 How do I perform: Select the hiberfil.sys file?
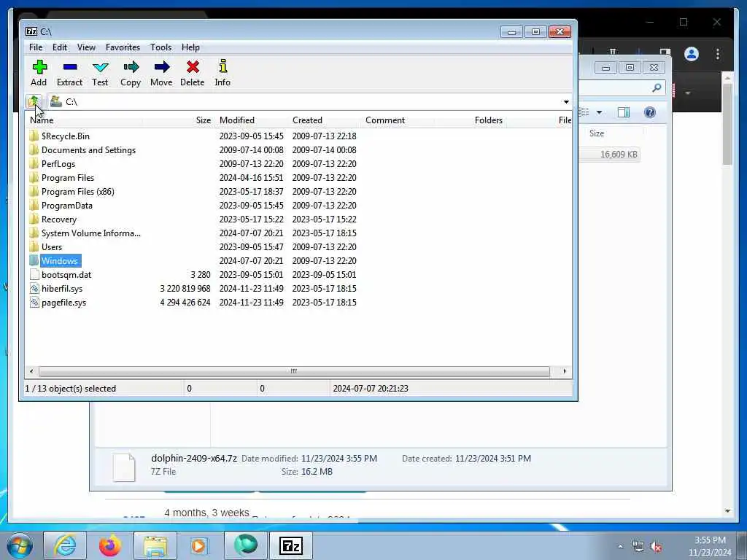tap(62, 289)
